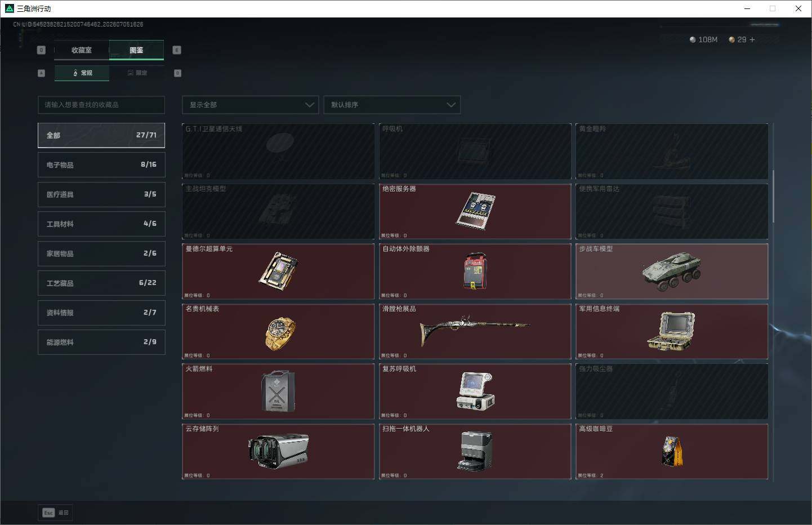Click the 火箭燃料 fuel canister icon
The image size is (812, 525).
[x=278, y=391]
